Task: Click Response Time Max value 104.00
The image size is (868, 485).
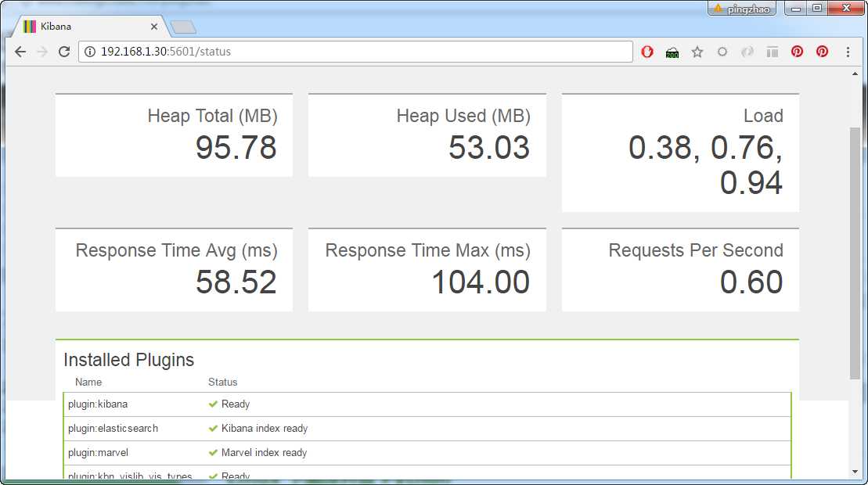Action: pyautogui.click(x=481, y=282)
